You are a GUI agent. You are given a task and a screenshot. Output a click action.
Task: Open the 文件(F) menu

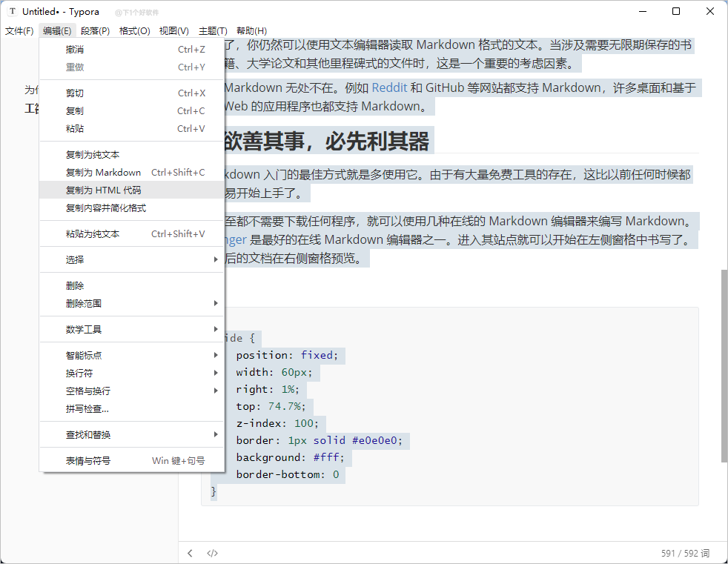[19, 31]
